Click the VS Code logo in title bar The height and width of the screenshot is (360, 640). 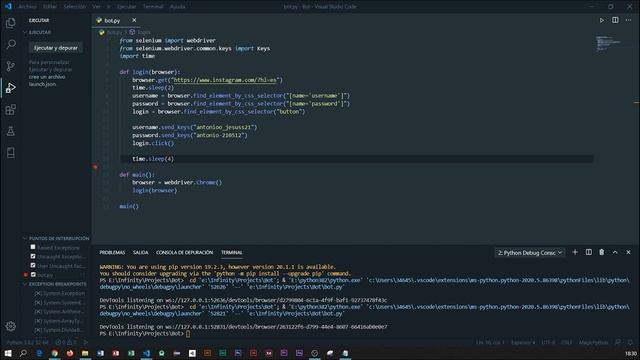(x=8, y=6)
